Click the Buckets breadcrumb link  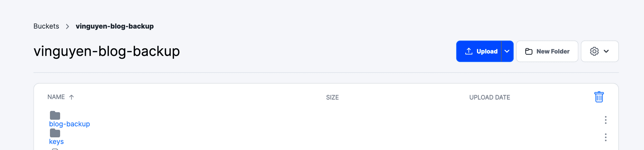click(46, 26)
